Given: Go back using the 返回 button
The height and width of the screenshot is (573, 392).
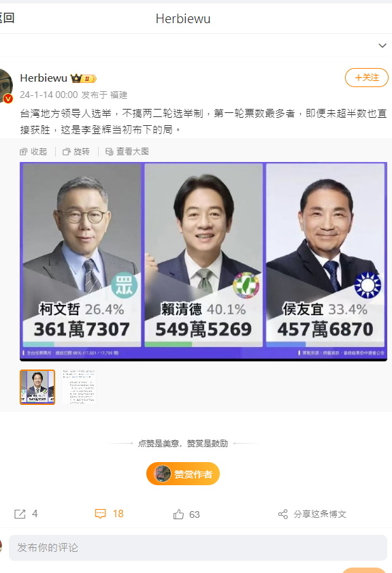Looking at the screenshot, I should click(7, 18).
